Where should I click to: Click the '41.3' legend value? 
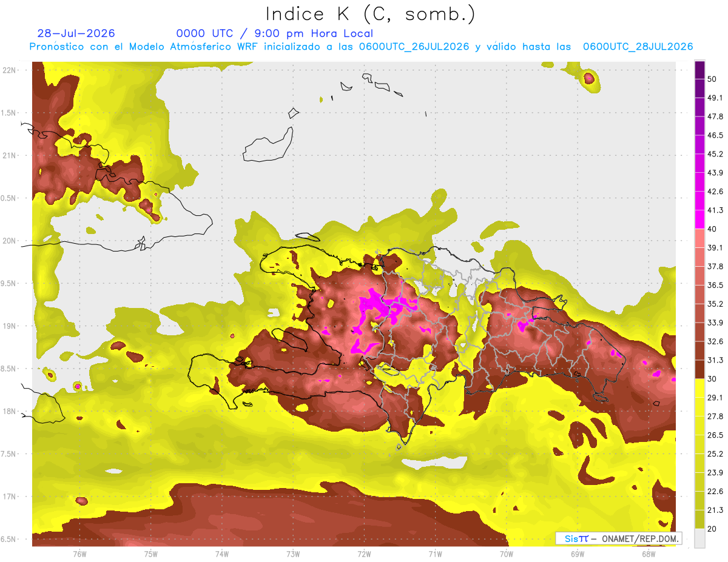tap(715, 210)
